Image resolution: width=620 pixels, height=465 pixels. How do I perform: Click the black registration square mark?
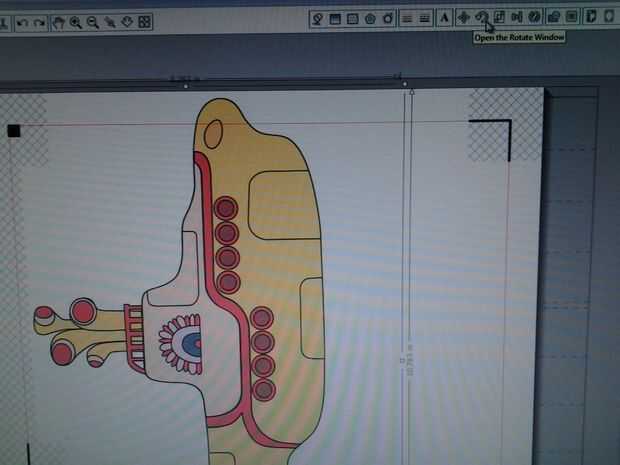pyautogui.click(x=14, y=131)
